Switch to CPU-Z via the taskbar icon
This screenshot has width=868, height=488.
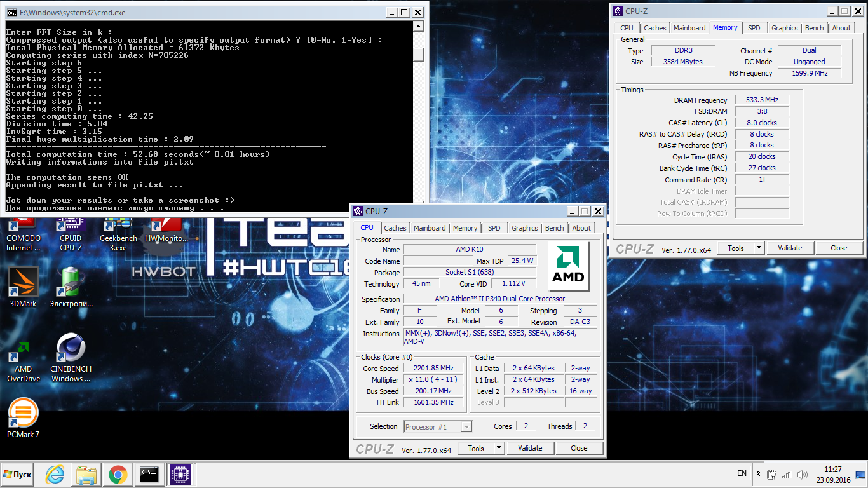(180, 474)
